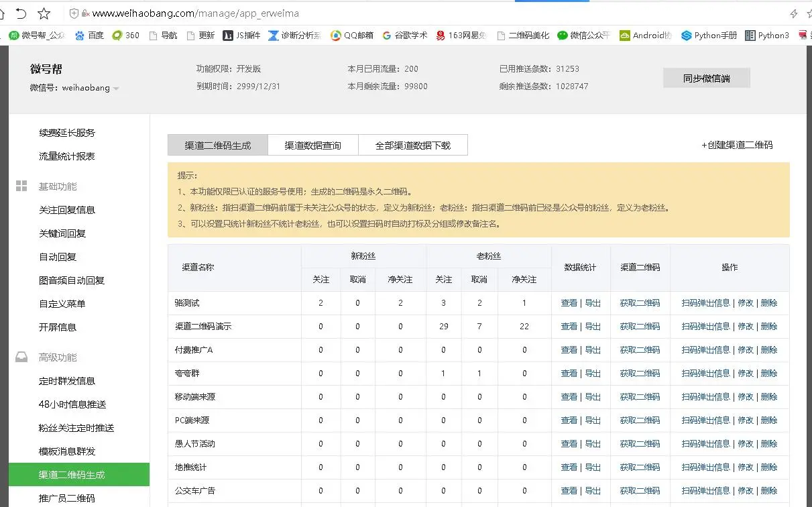Click 删除 in the 移动端来源 row

tap(769, 397)
